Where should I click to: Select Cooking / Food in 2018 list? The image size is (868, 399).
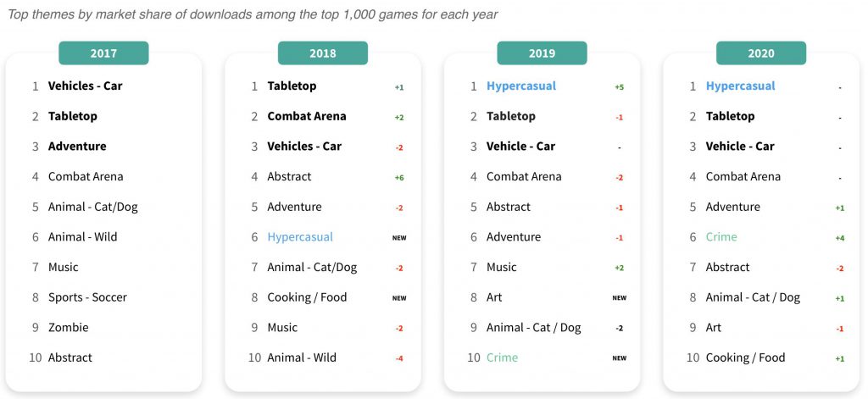tap(307, 297)
